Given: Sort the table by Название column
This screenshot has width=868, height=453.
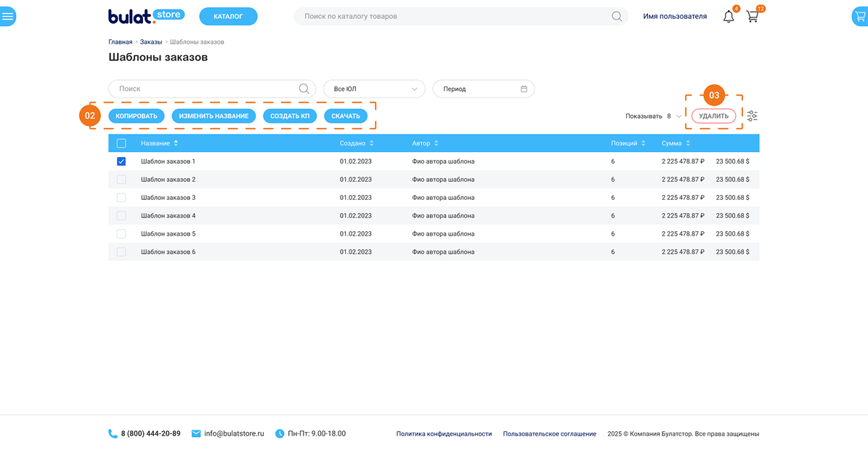Looking at the screenshot, I should tap(176, 143).
